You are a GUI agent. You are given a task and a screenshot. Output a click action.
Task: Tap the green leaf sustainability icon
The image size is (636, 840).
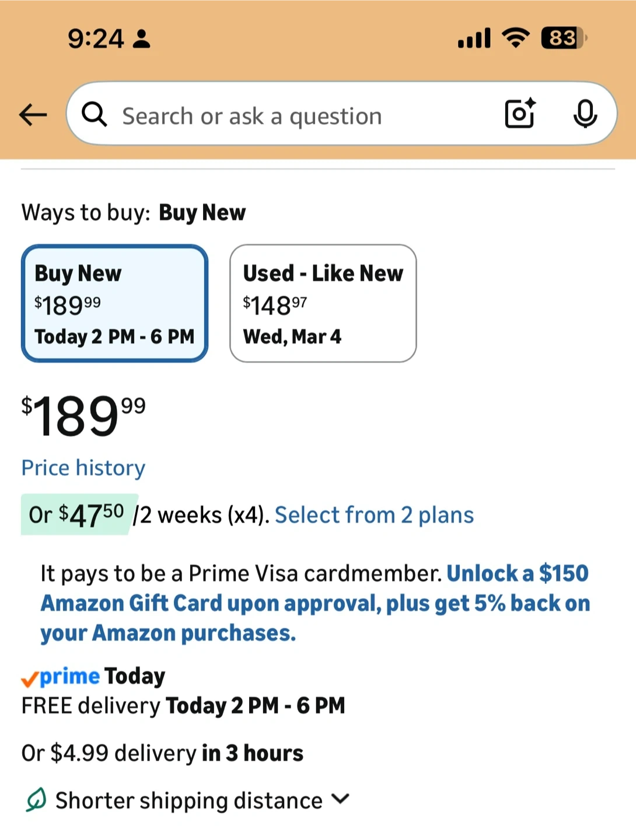(x=36, y=800)
